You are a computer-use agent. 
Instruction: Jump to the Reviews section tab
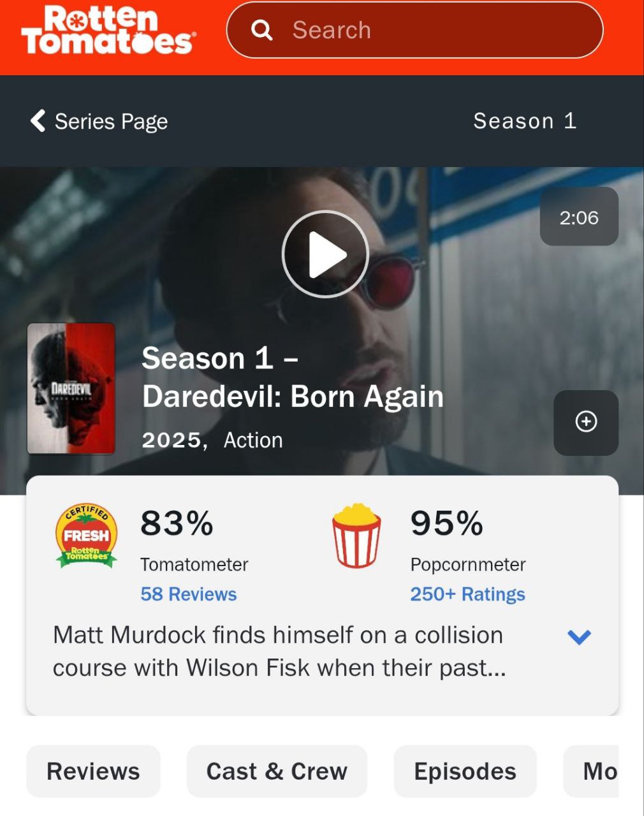click(x=93, y=771)
